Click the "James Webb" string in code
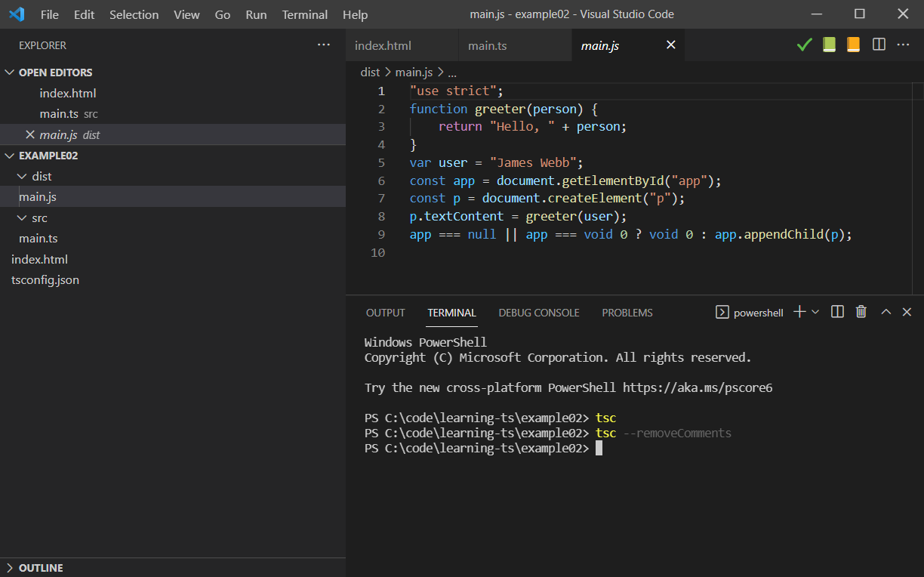 [533, 162]
